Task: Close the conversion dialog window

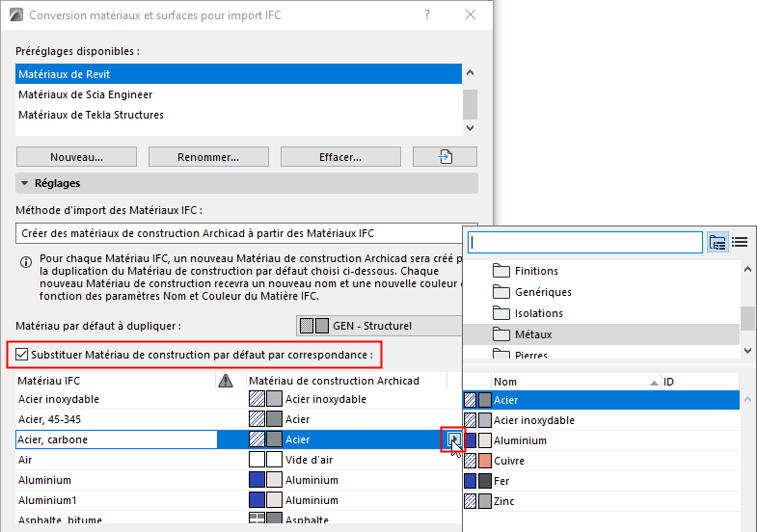Action: [x=471, y=15]
